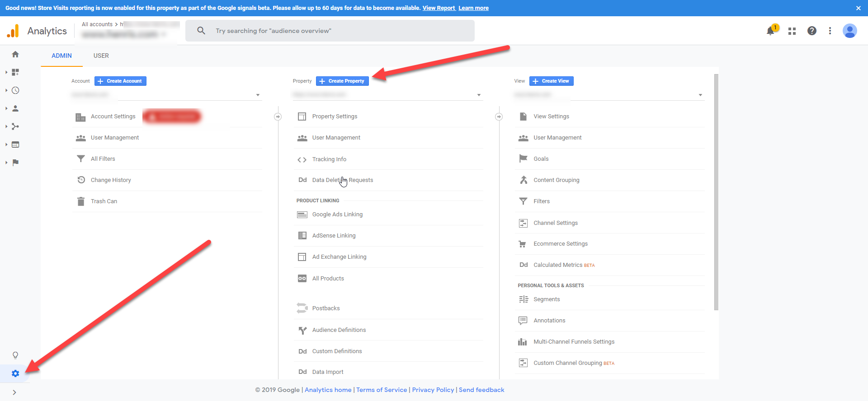Open the Customization dashboard icon
The width and height of the screenshot is (868, 401).
(x=15, y=72)
